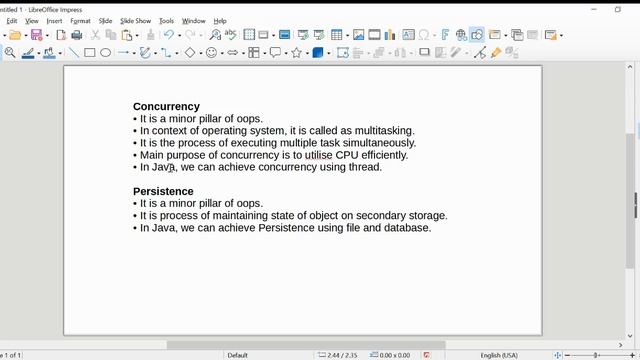Select the Block Arrows shape tool

[x=233, y=53]
